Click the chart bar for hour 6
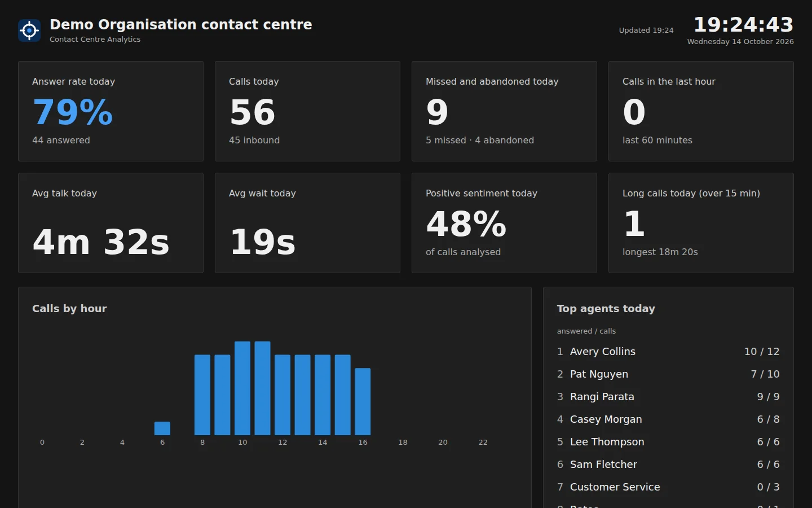This screenshot has width=812, height=508. click(162, 428)
